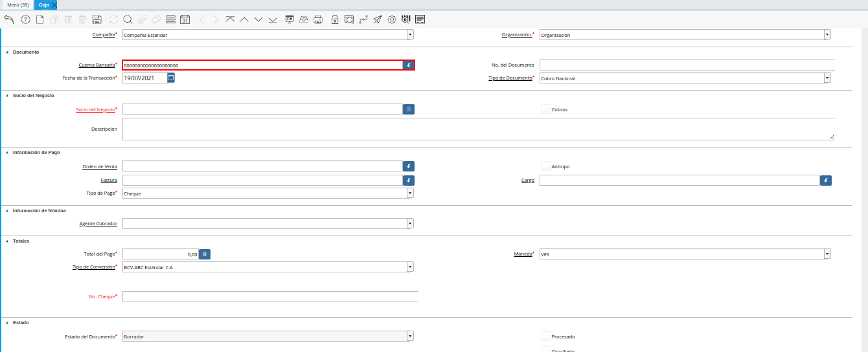Open the Cargo lookup button
This screenshot has height=352, width=868.
click(826, 181)
